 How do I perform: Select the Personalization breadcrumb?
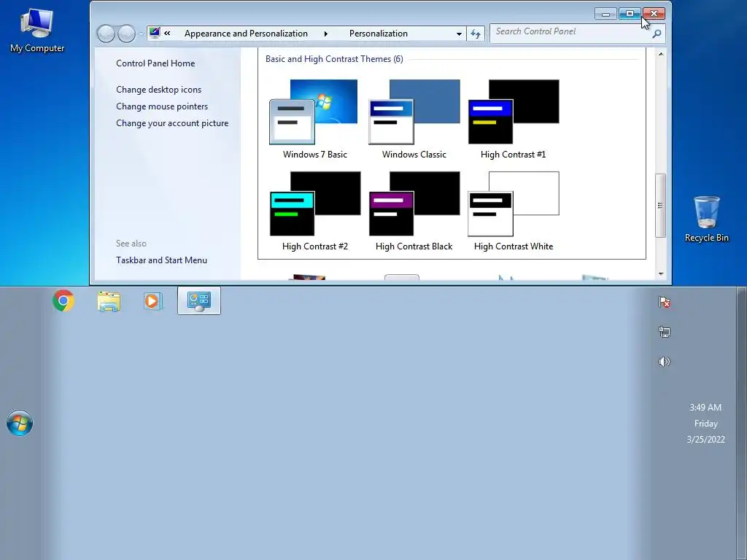(379, 34)
